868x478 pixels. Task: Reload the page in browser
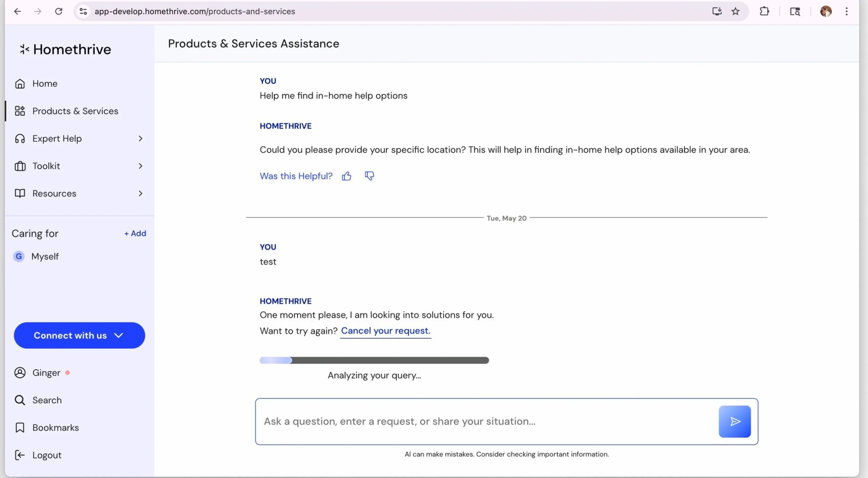click(x=58, y=11)
